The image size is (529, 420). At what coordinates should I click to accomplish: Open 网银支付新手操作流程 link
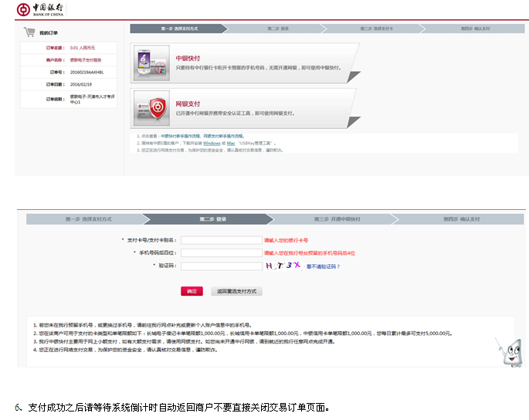(x=223, y=136)
